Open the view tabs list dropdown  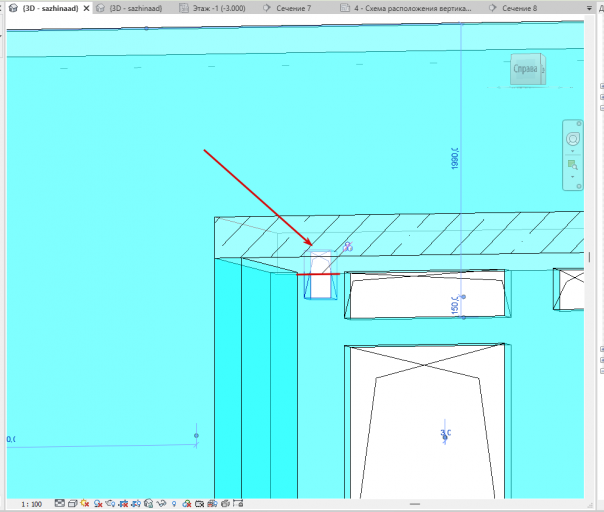[589, 8]
